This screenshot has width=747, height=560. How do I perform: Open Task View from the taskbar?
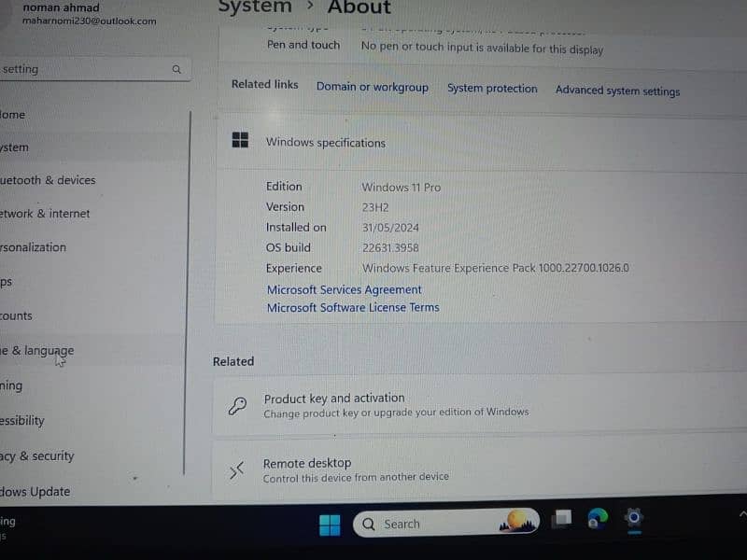tap(561, 519)
